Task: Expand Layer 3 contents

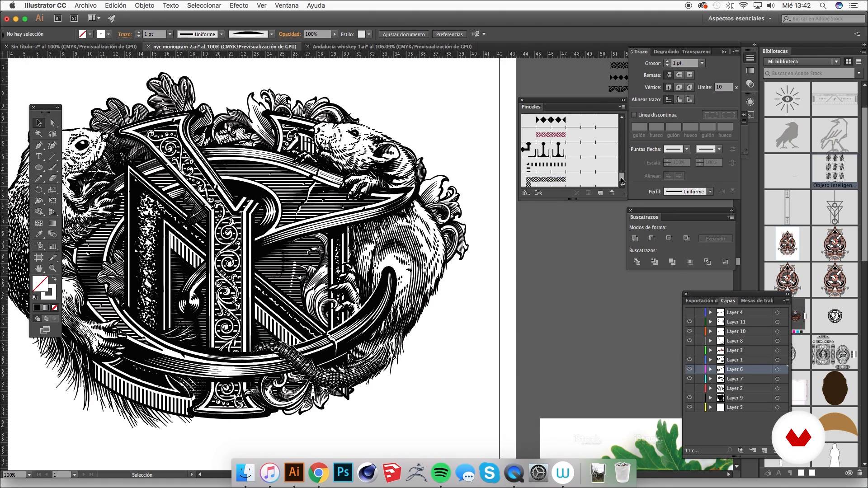Action: pyautogui.click(x=710, y=350)
